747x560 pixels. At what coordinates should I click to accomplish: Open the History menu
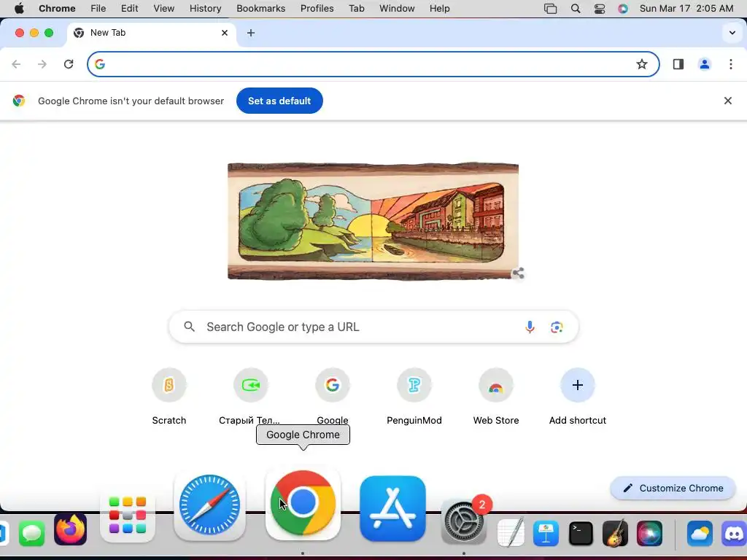point(205,8)
